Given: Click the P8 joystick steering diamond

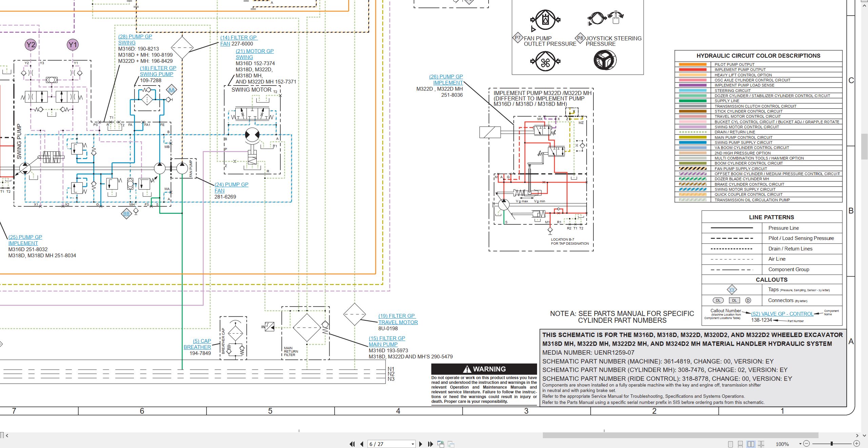Looking at the screenshot, I should coord(580,38).
